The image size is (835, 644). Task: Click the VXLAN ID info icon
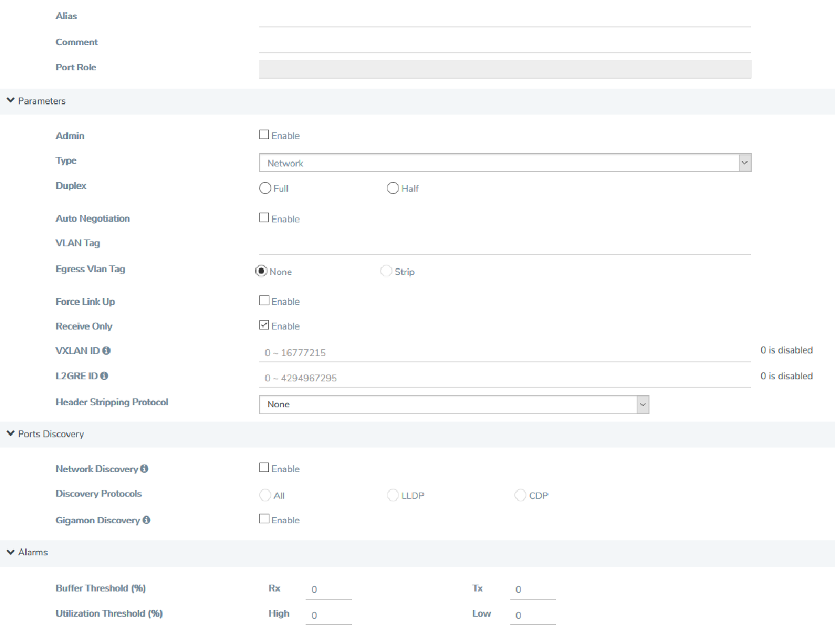pyautogui.click(x=106, y=351)
